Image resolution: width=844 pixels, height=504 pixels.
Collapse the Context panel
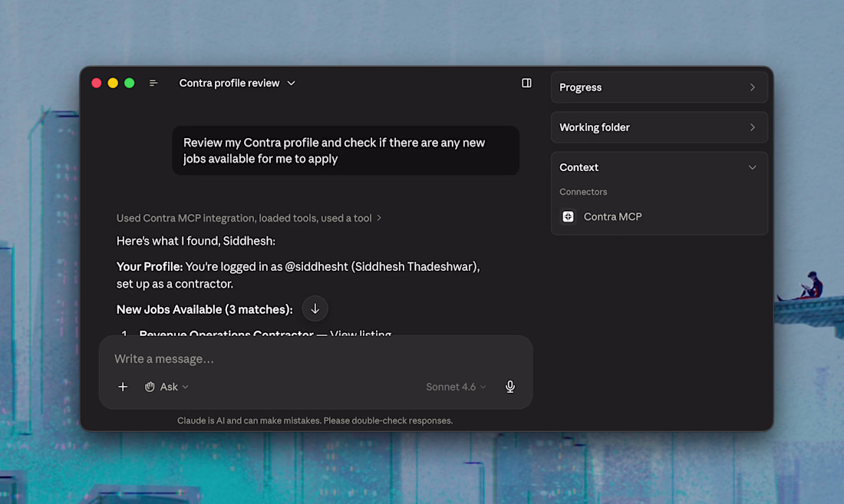click(659, 167)
